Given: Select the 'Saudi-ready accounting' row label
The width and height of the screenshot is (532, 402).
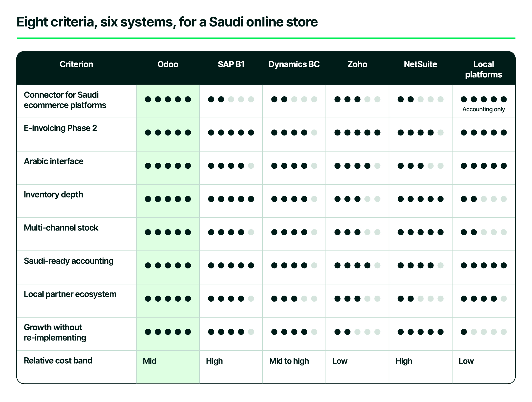Looking at the screenshot, I should click(69, 261).
